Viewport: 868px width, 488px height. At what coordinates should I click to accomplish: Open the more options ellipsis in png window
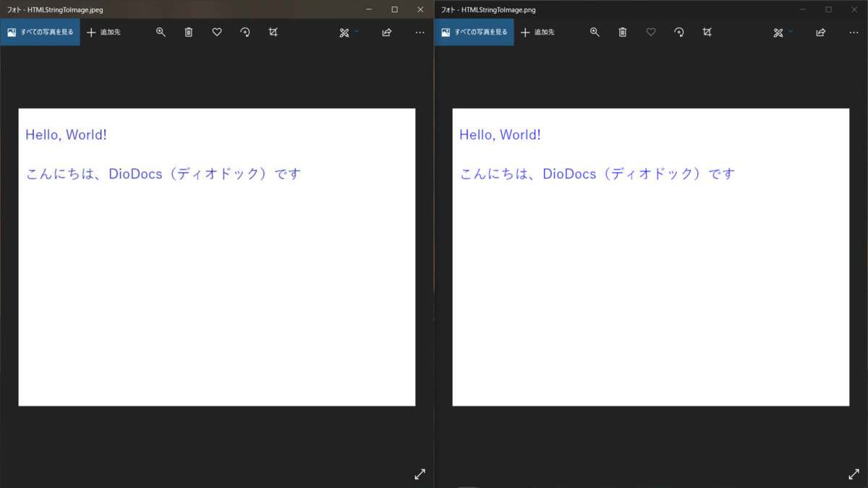tap(854, 33)
